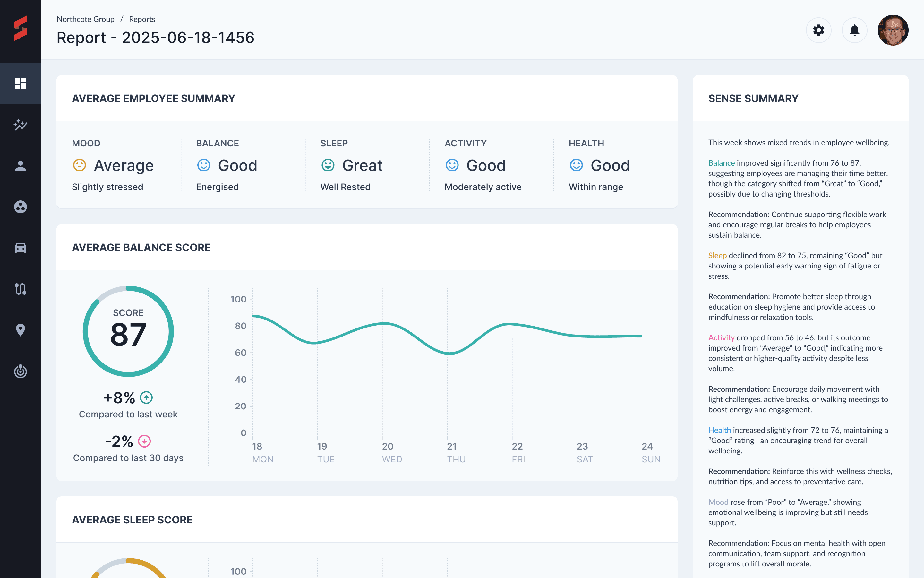Click the Energised text
Viewport: 924px width, 578px height.
click(x=217, y=187)
